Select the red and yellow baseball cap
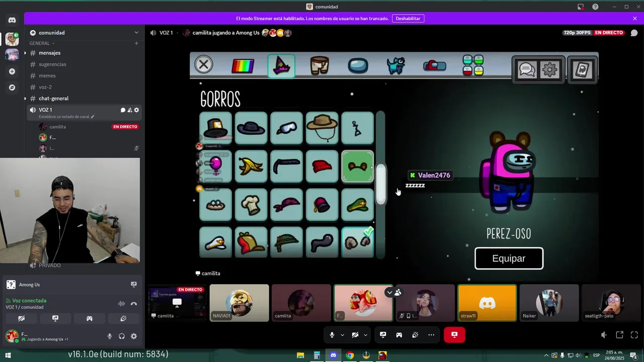644x362 pixels. click(x=251, y=242)
